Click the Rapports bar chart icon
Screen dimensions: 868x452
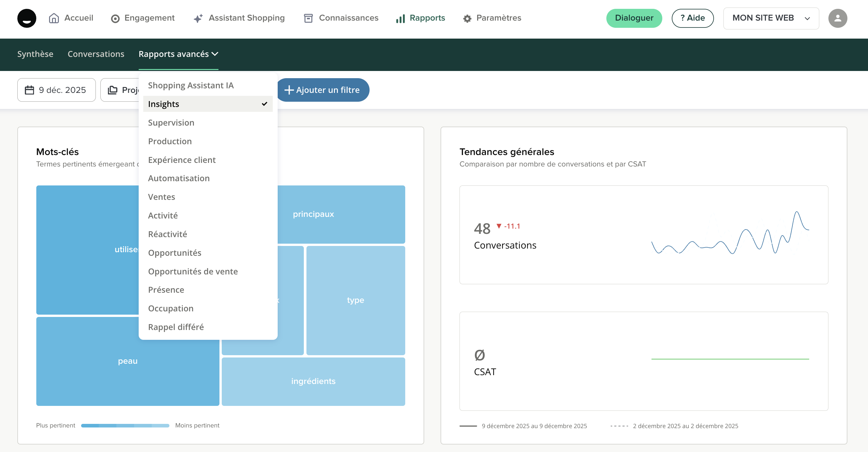click(x=400, y=19)
